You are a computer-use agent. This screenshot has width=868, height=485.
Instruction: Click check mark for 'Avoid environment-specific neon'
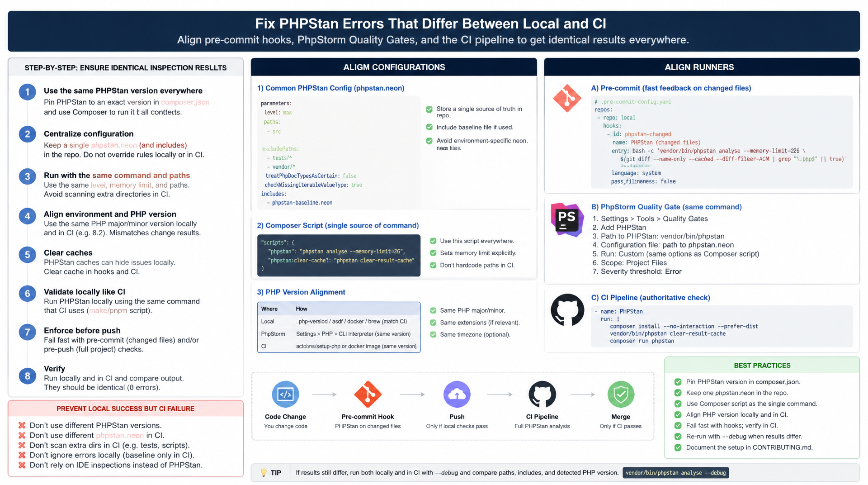429,141
